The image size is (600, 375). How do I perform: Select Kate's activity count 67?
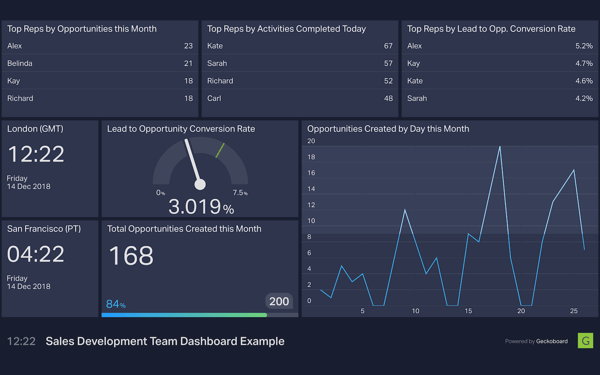click(388, 46)
